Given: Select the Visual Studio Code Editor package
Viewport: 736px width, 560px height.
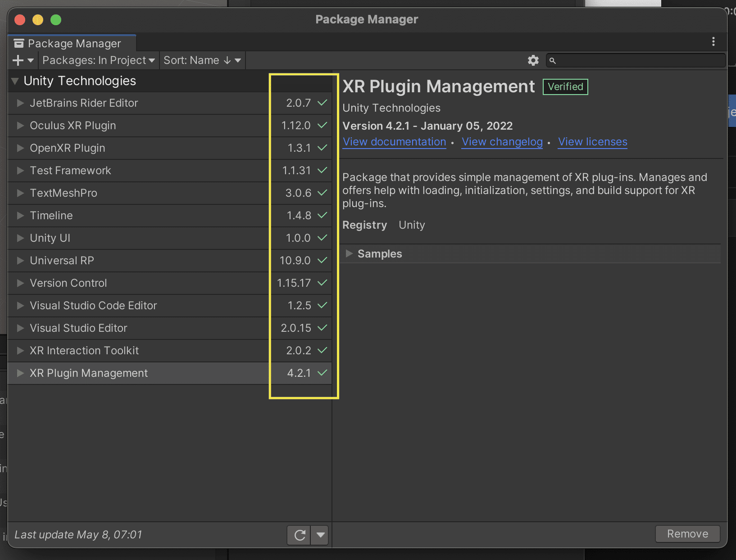Looking at the screenshot, I should tap(169, 306).
